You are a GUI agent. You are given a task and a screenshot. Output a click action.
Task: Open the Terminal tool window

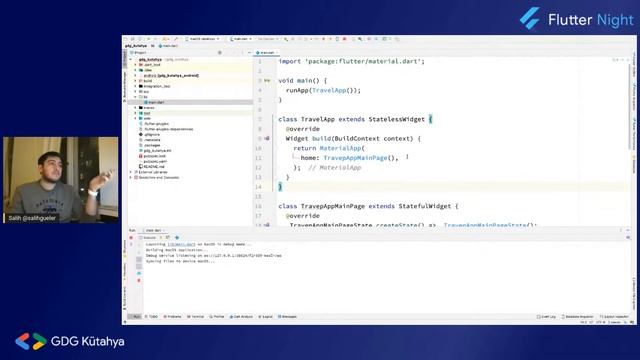(x=196, y=317)
